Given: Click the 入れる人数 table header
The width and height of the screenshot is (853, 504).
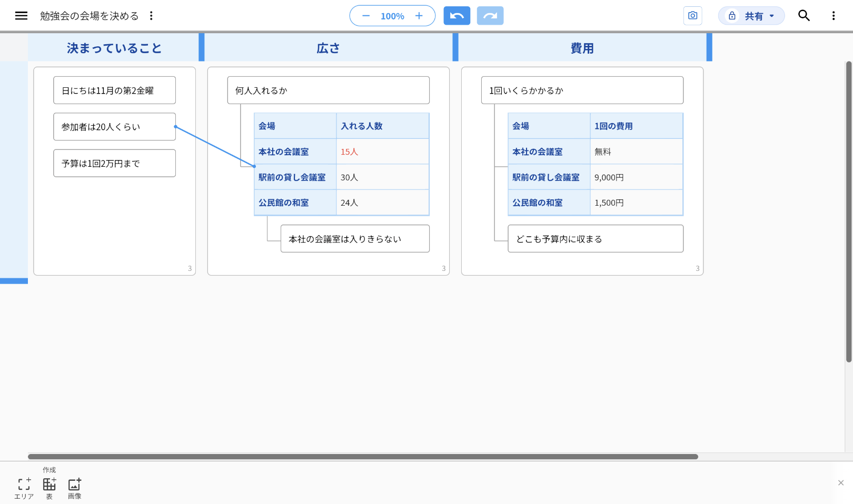Looking at the screenshot, I should pos(382,126).
